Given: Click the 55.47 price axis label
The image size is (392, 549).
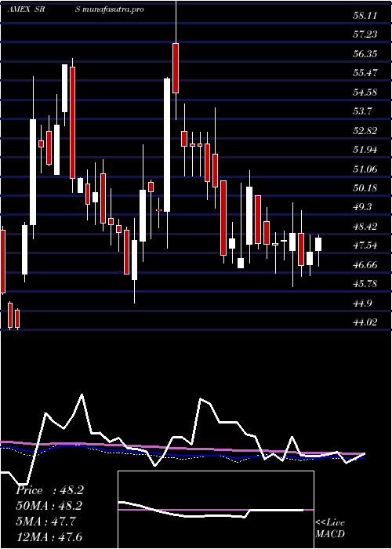Looking at the screenshot, I should tap(365, 73).
